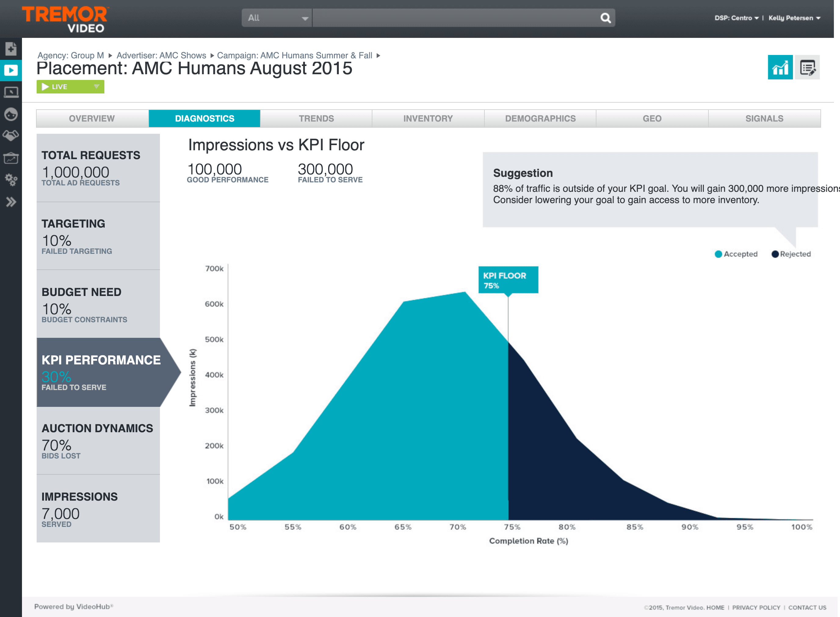Select the Total Requests diagnostics panel
840x617 pixels.
coord(98,168)
